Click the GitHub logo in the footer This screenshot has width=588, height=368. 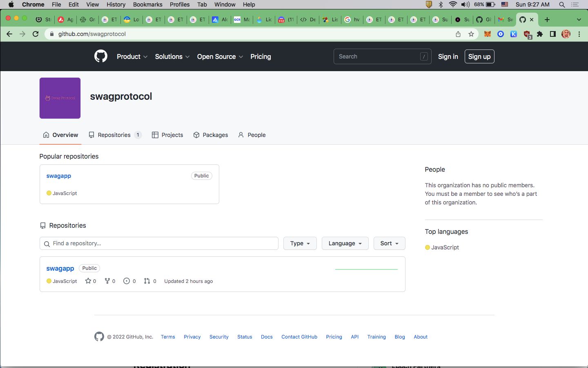point(99,337)
